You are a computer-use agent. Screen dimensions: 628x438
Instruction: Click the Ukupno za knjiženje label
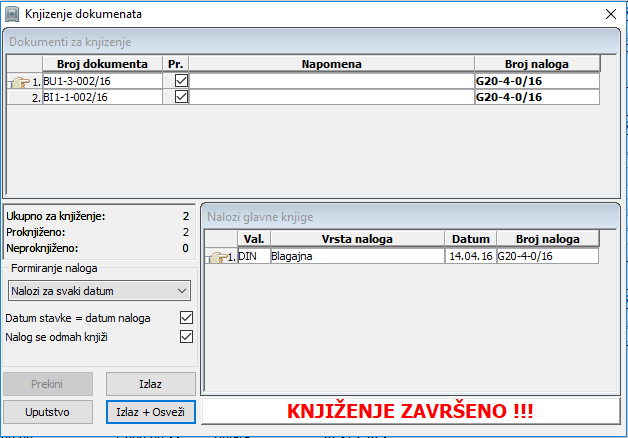[x=56, y=217]
